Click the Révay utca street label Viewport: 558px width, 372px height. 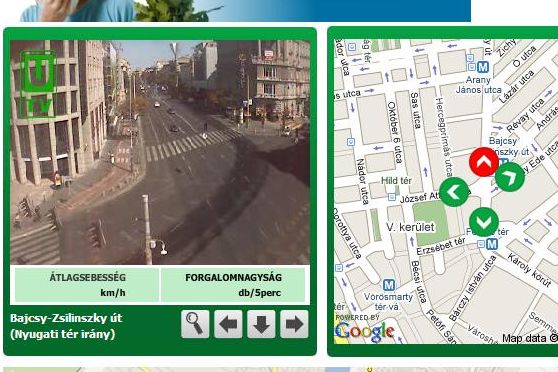pos(525,115)
